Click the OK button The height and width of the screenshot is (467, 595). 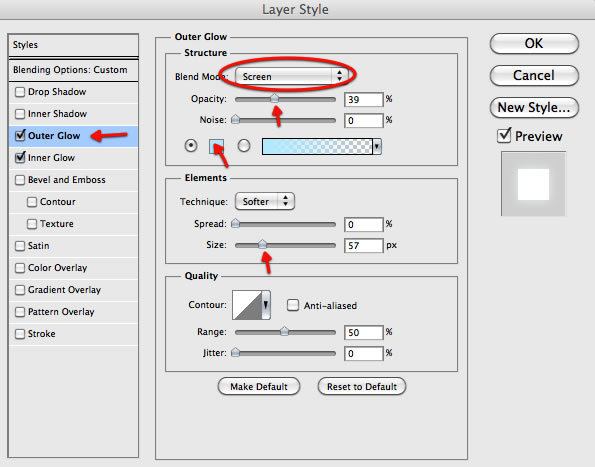point(534,43)
